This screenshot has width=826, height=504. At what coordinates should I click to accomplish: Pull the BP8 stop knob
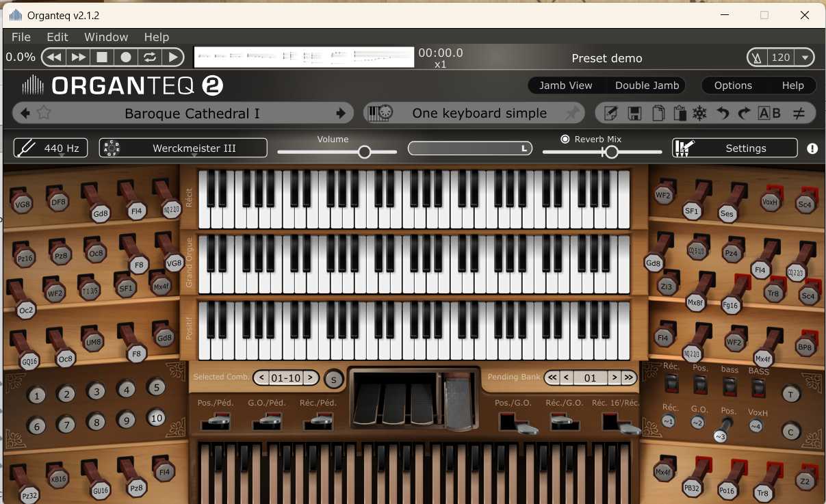click(805, 347)
